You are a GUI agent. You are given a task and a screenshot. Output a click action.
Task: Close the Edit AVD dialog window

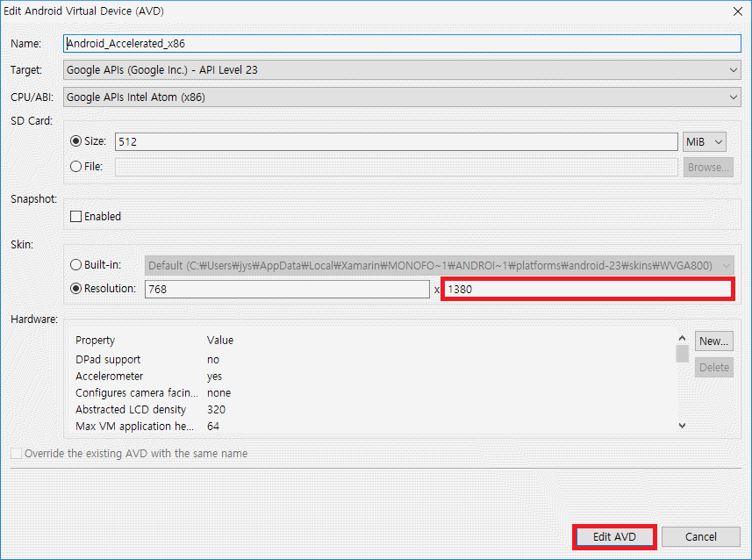pyautogui.click(x=738, y=11)
